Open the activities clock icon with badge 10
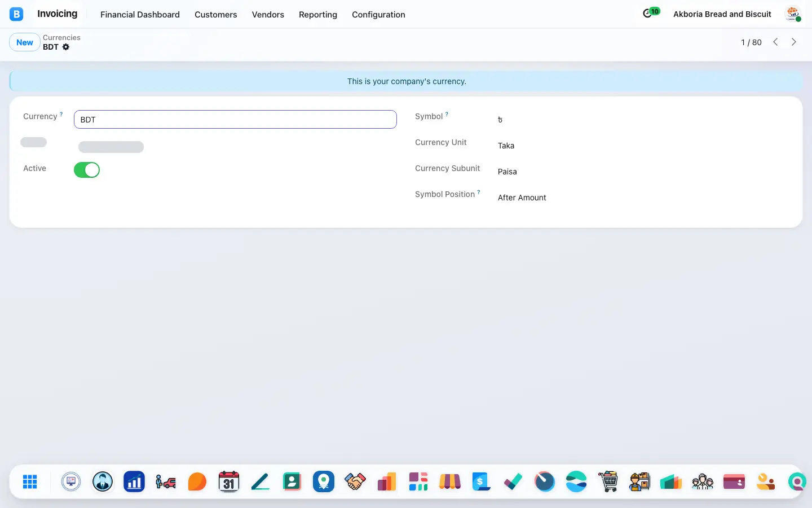This screenshot has width=812, height=508. 651,12
